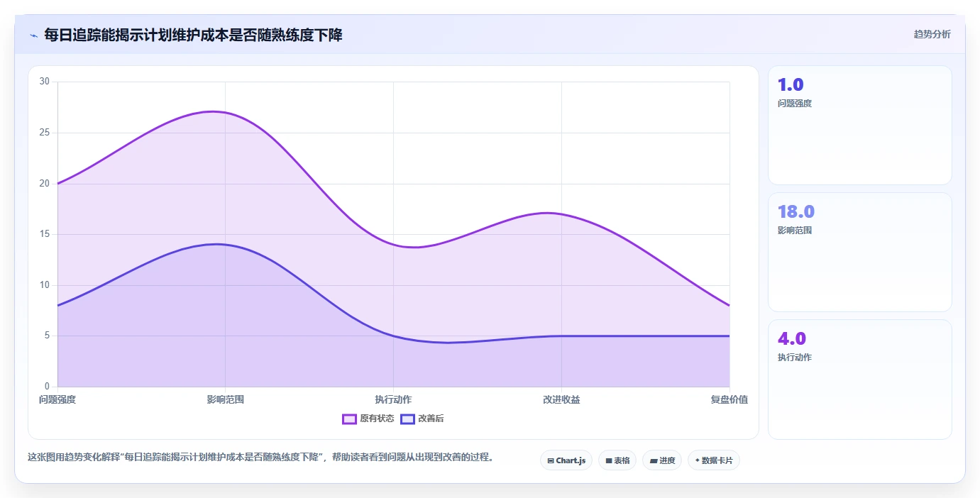Click the 影响范围 x-axis label

226,399
